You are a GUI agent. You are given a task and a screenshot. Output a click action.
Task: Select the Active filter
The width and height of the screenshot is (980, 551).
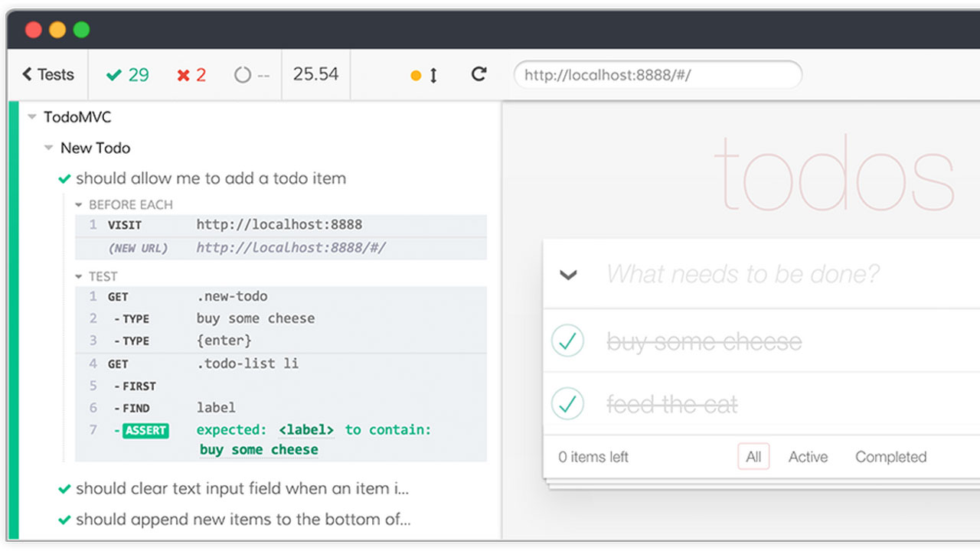[808, 457]
